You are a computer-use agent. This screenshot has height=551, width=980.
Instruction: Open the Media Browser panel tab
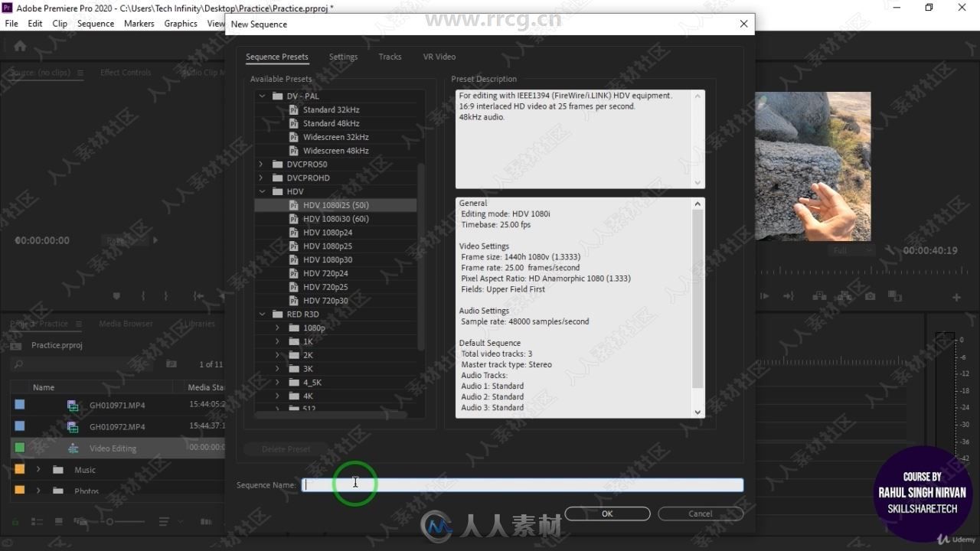[126, 324]
